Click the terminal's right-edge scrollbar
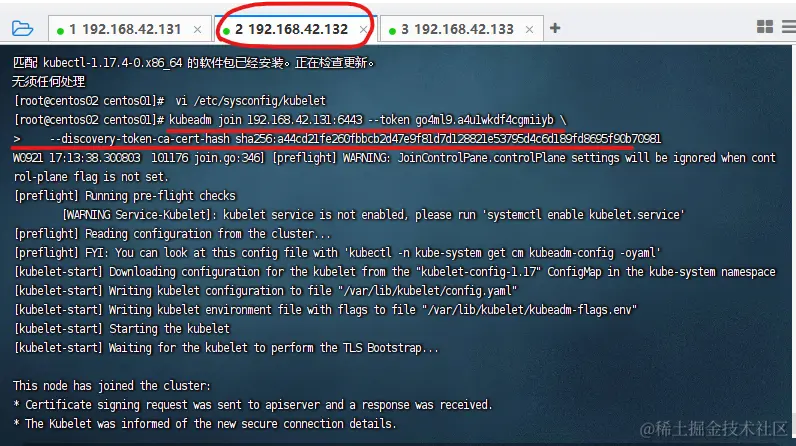The height and width of the screenshot is (446, 796). 793,244
